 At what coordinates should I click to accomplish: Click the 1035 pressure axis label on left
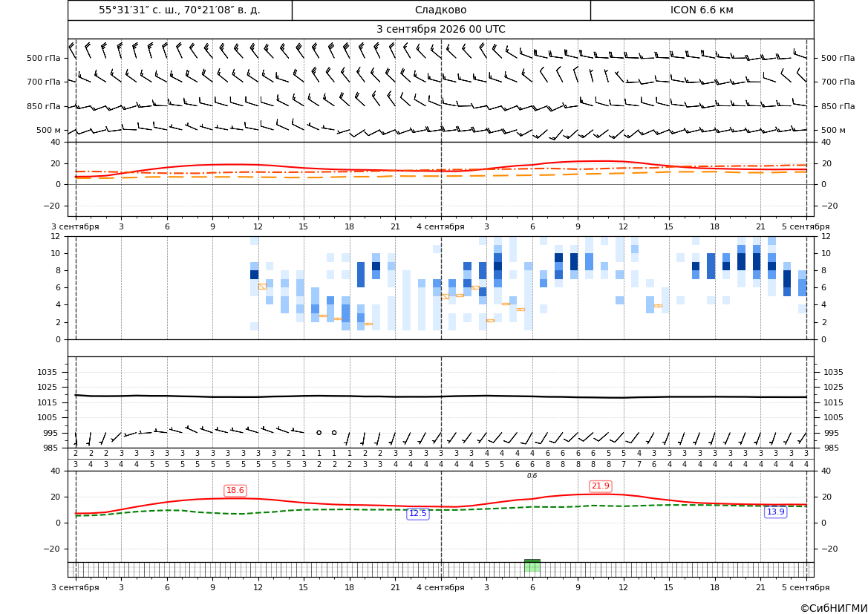pos(45,372)
